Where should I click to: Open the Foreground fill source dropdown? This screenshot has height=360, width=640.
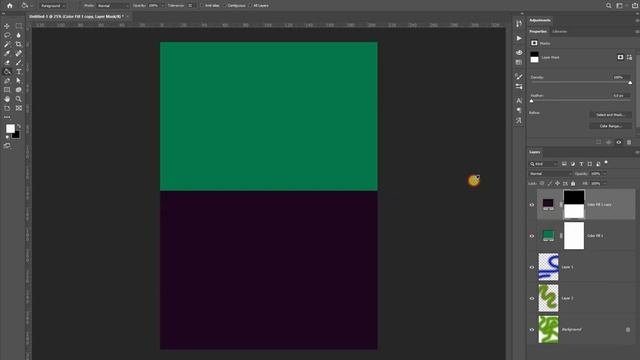[x=53, y=6]
